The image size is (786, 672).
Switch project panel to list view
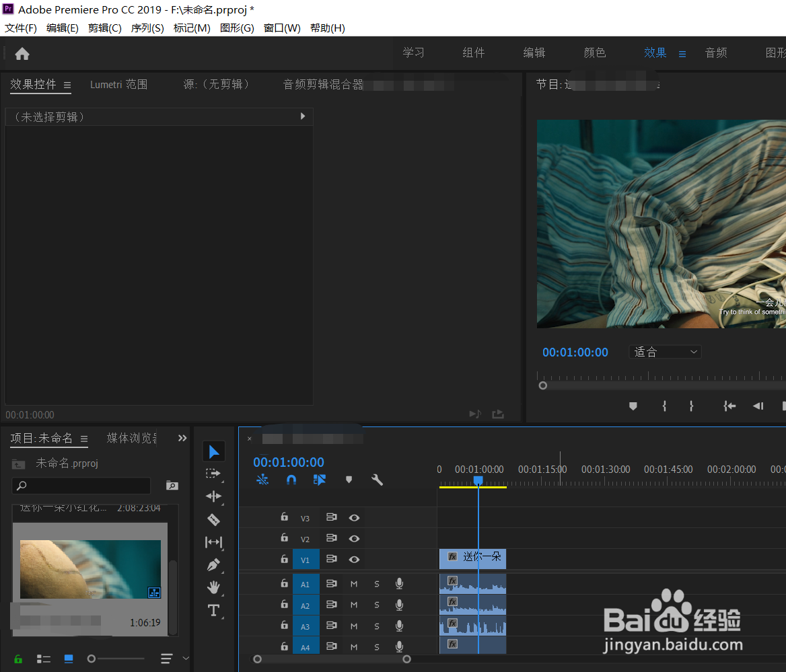[44, 659]
